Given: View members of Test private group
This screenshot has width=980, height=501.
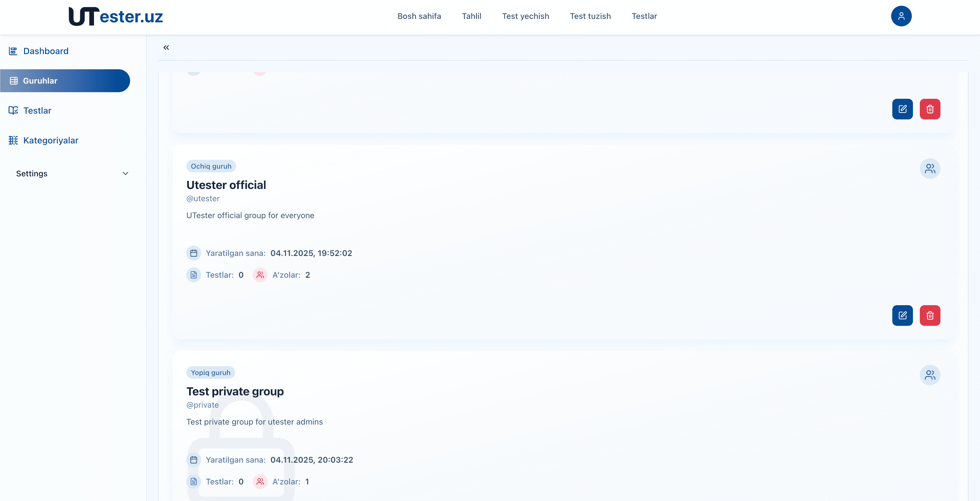Looking at the screenshot, I should click(930, 375).
